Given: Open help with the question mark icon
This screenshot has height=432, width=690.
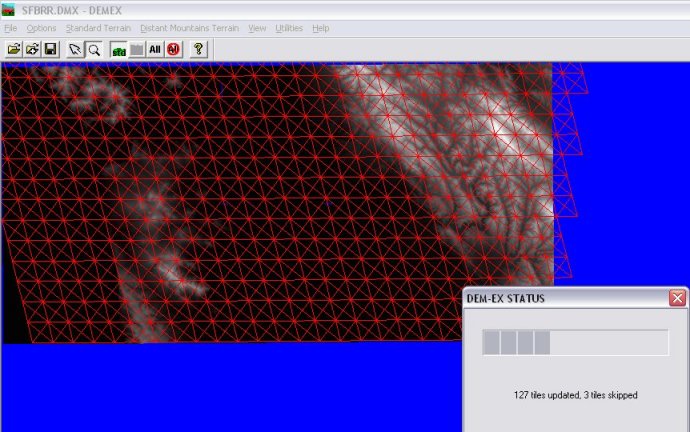Looking at the screenshot, I should coord(198,49).
